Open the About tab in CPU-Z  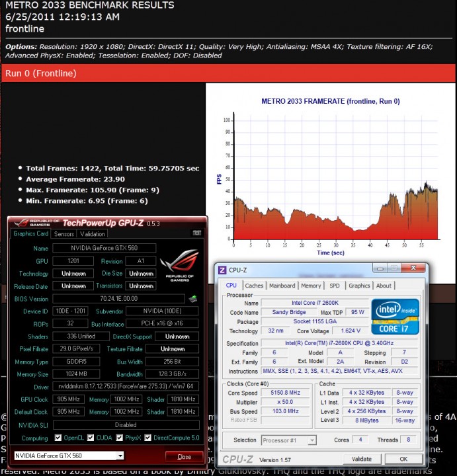coord(384,286)
